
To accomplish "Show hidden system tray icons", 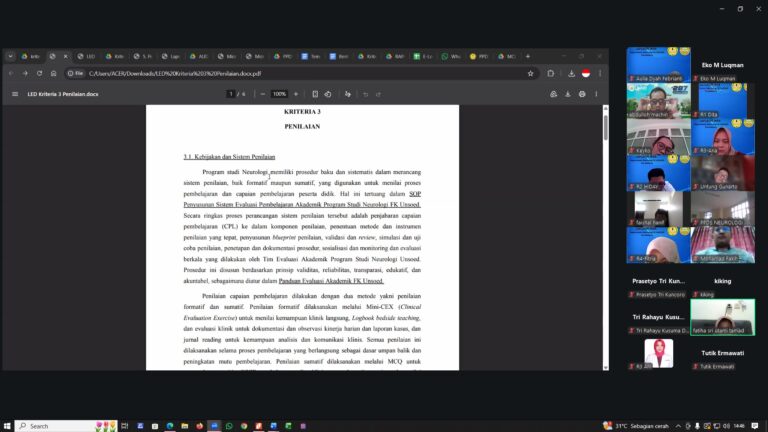I will pyautogui.click(x=678, y=426).
